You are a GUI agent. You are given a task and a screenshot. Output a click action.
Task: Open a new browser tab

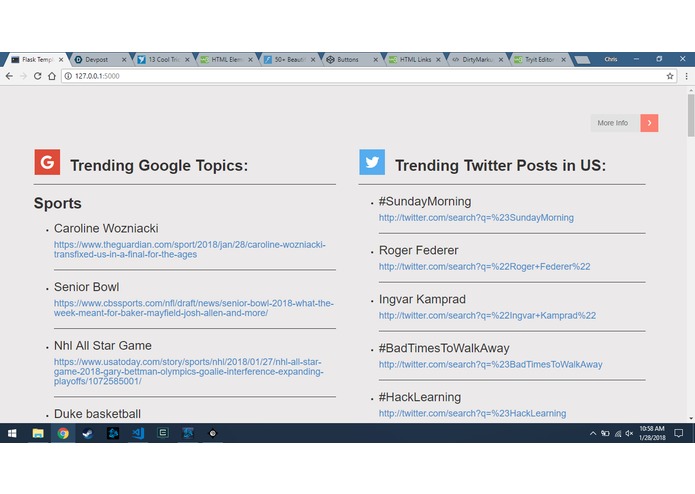(x=582, y=60)
